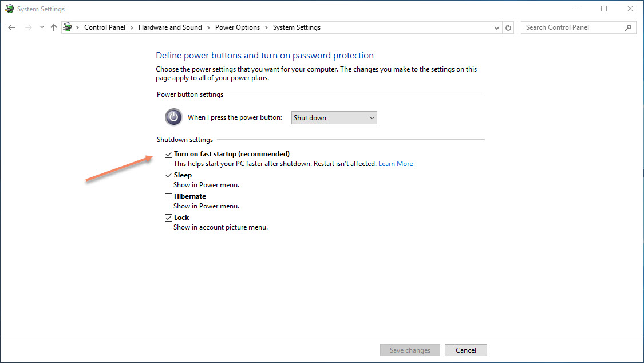644x363 pixels.
Task: Click the Up one level arrow
Action: (x=53, y=27)
